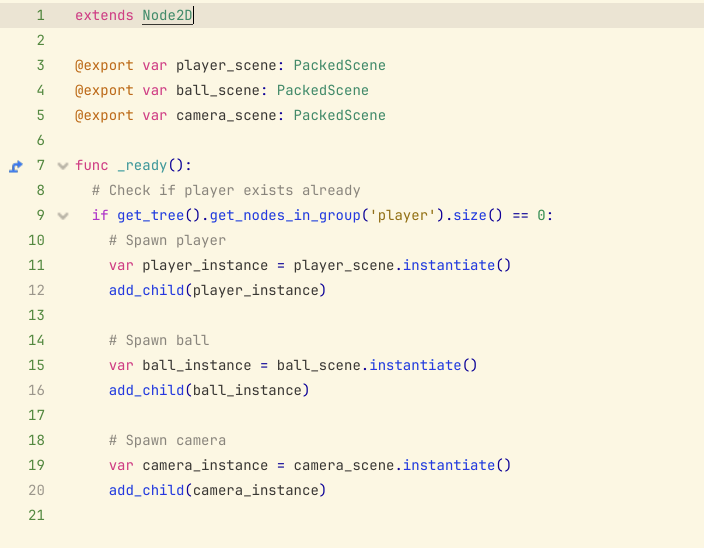704x548 pixels.
Task: Collapse the _ready function fold chevron
Action: (x=63, y=166)
